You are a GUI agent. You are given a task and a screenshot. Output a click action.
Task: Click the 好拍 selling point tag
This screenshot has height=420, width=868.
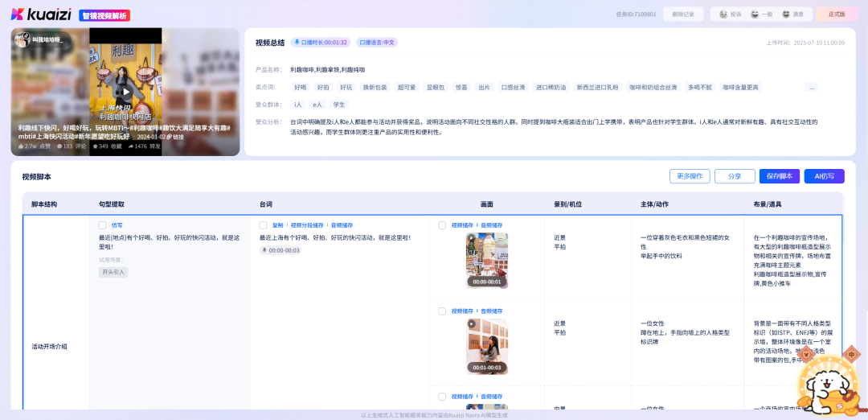323,88
